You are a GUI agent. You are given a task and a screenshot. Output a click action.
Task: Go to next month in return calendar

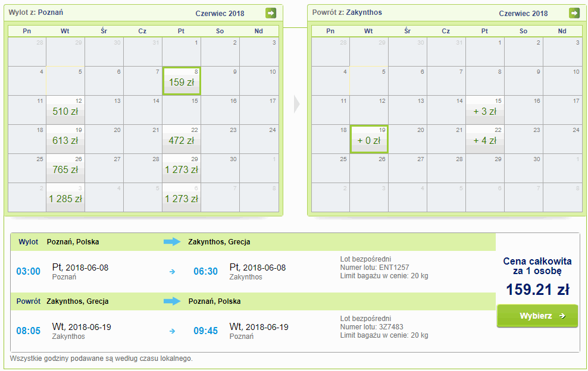pos(574,13)
